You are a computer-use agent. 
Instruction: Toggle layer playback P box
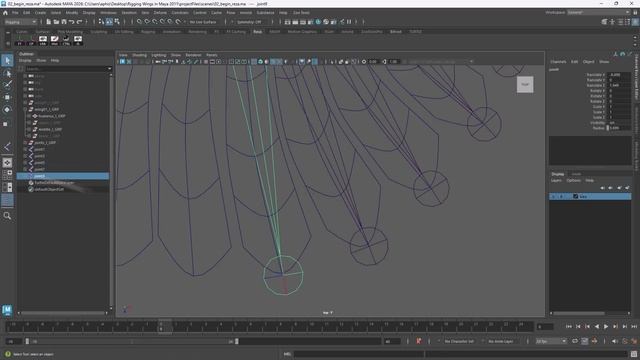tap(562, 196)
